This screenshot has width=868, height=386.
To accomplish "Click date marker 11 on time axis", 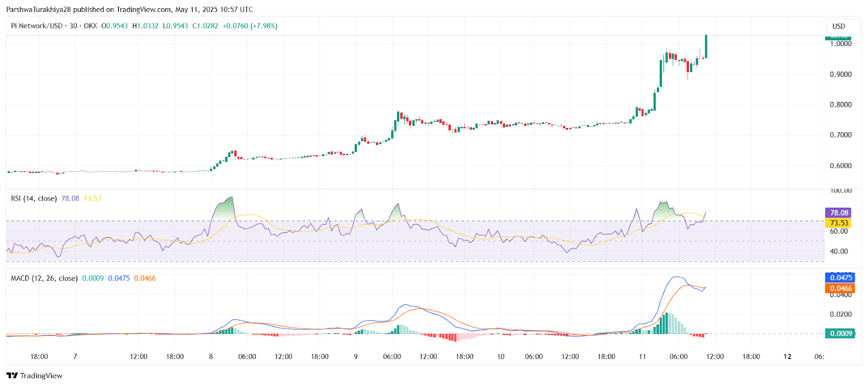I will point(642,357).
